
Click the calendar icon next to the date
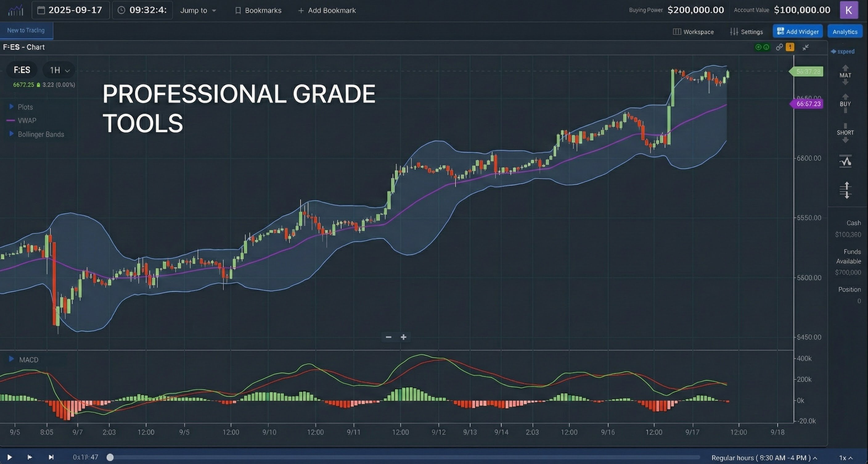tap(41, 10)
